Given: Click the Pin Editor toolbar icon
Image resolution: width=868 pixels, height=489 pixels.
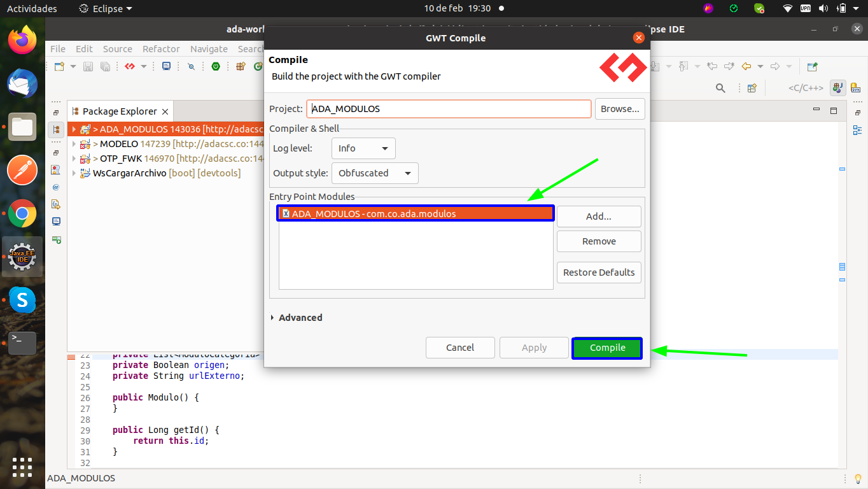Looking at the screenshot, I should pyautogui.click(x=812, y=66).
